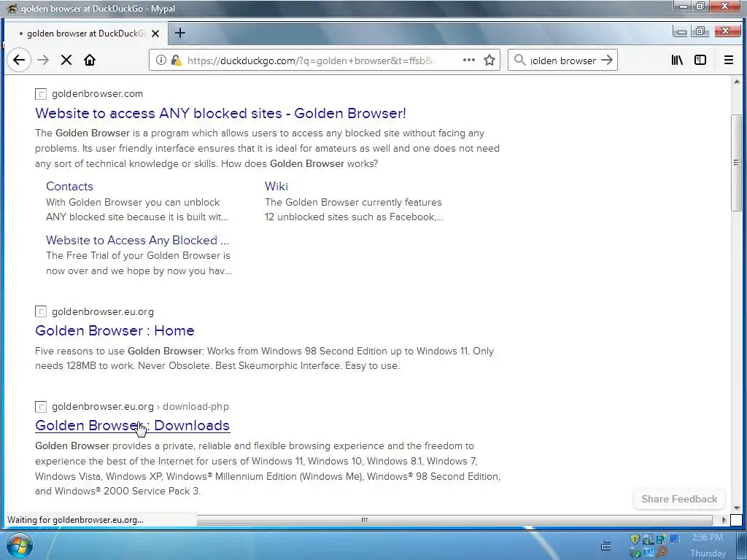Viewport: 747px width, 560px height.
Task: Open the home page via house icon
Action: 90,60
